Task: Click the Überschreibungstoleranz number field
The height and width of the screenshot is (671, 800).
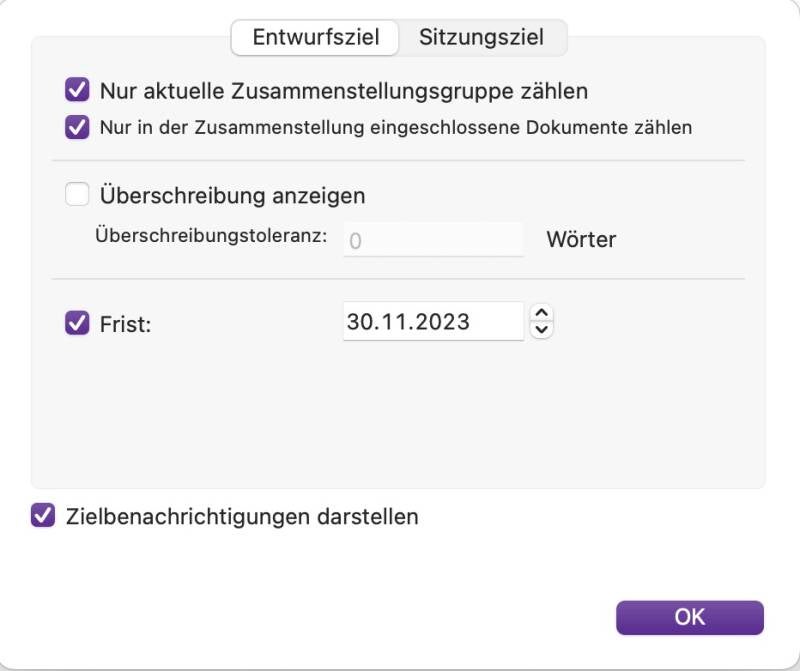Action: click(433, 240)
